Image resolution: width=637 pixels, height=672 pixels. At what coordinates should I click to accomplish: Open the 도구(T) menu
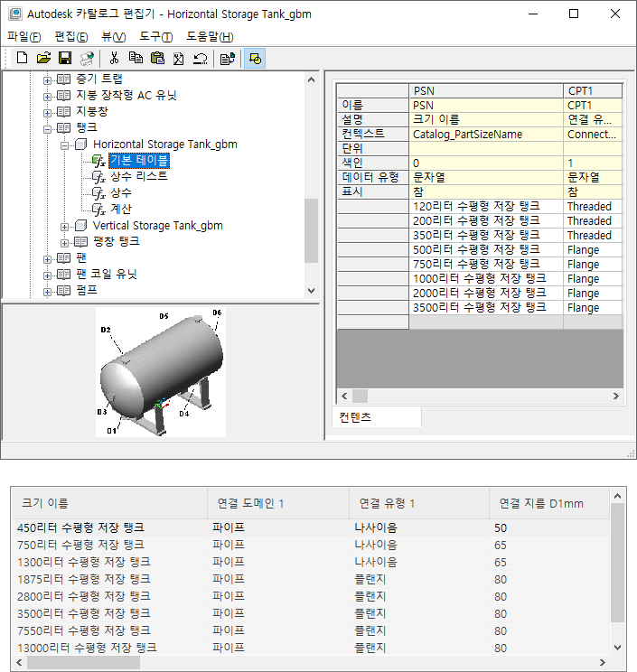coord(156,37)
